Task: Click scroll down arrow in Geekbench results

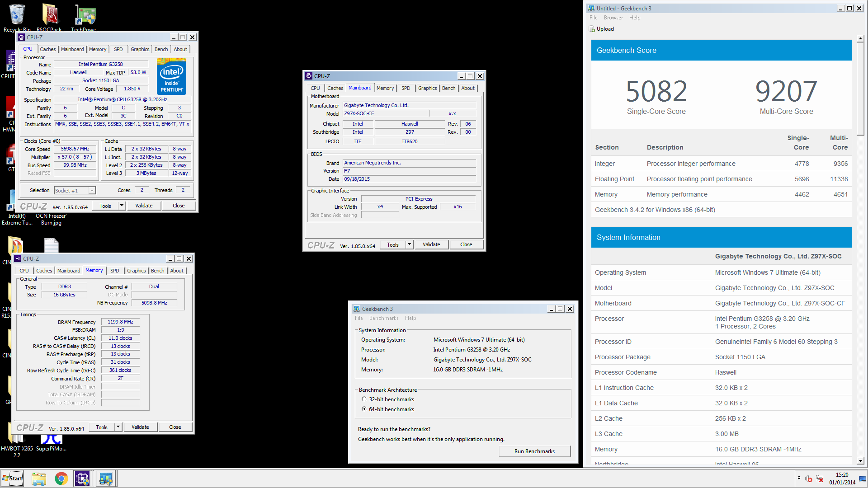Action: point(860,461)
